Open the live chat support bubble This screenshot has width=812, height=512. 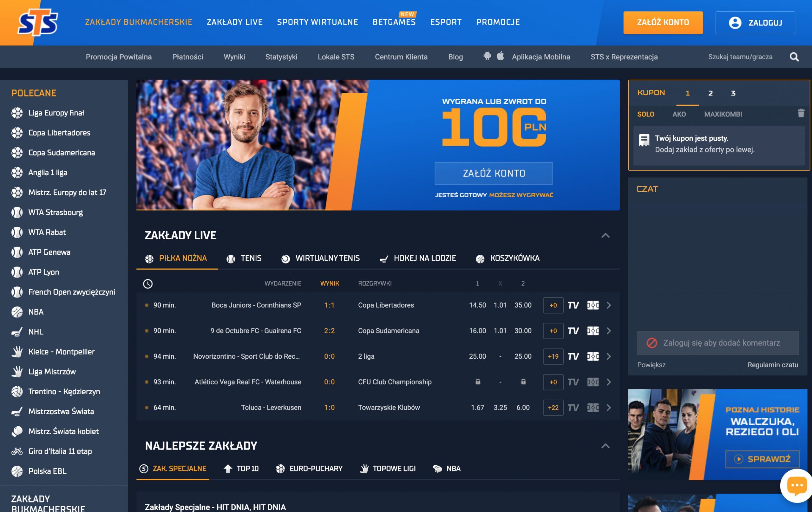pos(797,486)
